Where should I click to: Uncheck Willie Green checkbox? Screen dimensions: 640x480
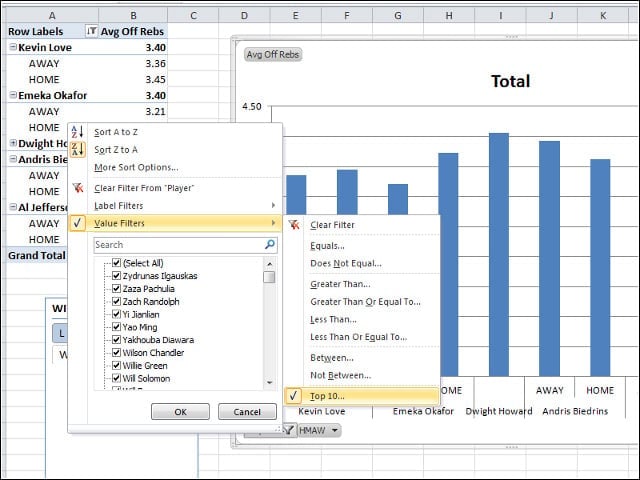pyautogui.click(x=116, y=365)
